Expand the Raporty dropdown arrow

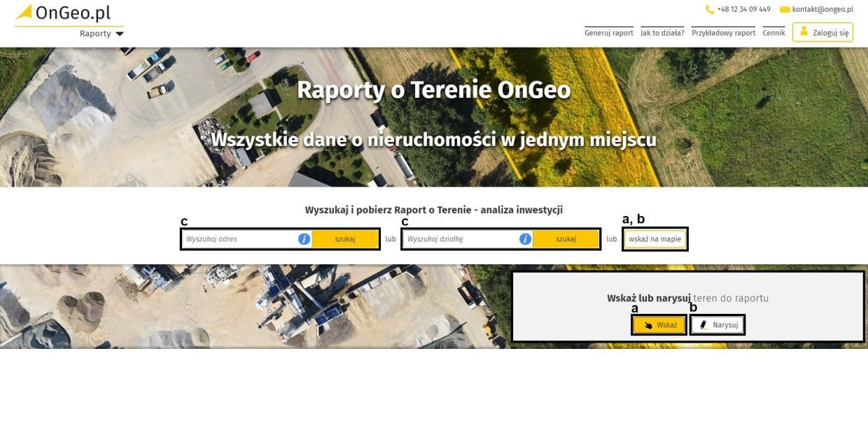tap(120, 34)
